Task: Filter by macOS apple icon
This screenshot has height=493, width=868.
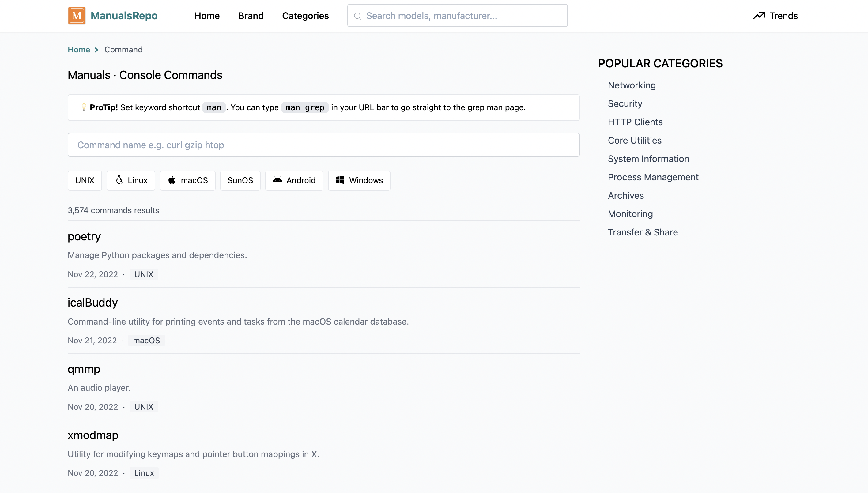Action: coord(172,180)
